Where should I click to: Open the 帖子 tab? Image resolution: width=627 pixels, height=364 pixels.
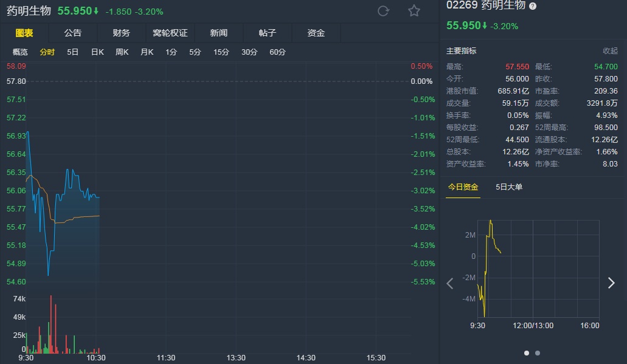[x=268, y=33]
